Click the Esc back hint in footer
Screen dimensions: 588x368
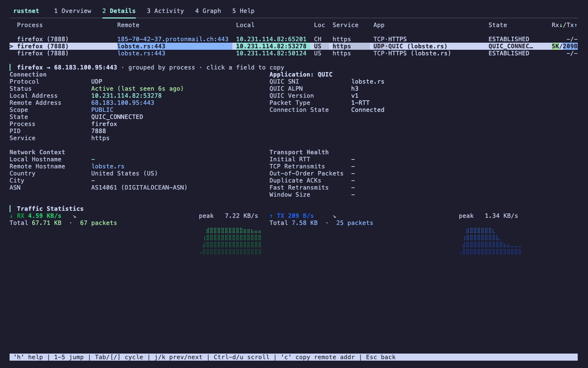tap(381, 357)
